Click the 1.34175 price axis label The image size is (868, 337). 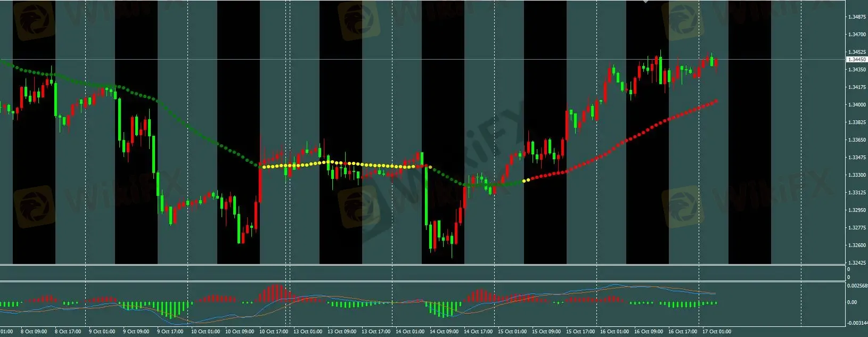coord(857,87)
